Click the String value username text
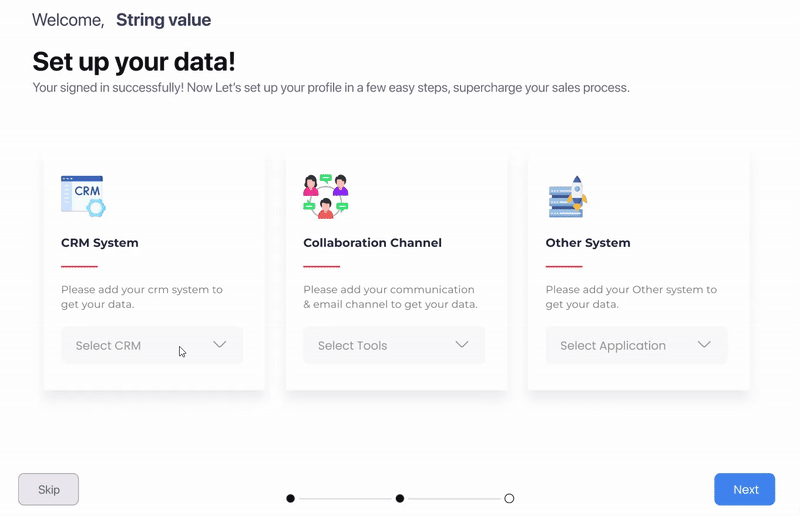 coord(163,20)
